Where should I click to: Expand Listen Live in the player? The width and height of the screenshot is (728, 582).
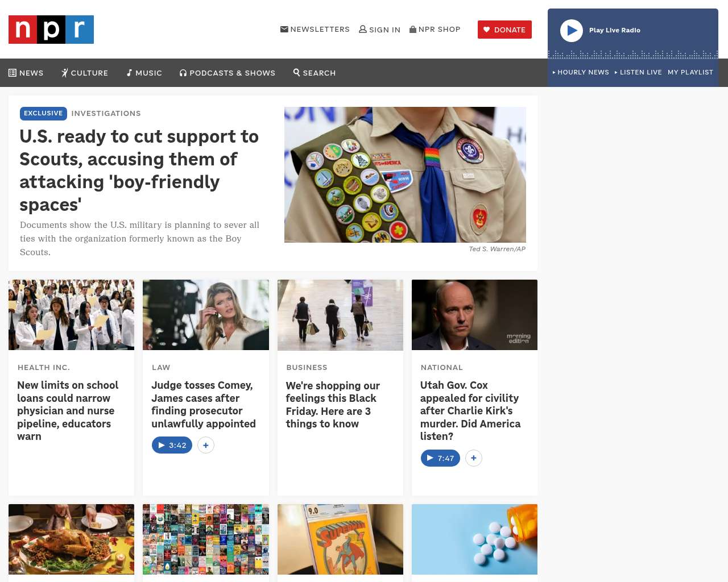638,72
